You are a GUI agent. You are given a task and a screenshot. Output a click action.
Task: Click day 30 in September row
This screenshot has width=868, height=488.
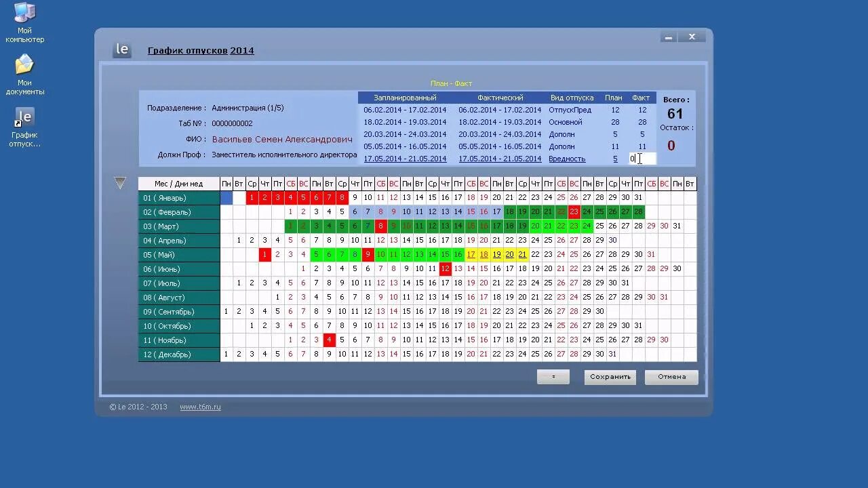pyautogui.click(x=599, y=312)
